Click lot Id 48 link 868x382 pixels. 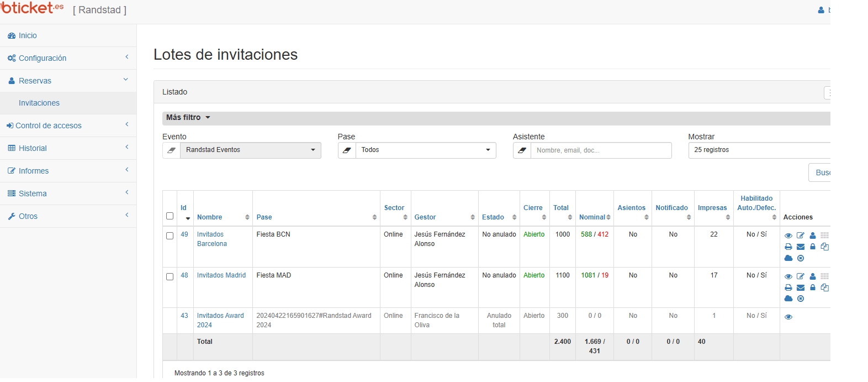184,275
